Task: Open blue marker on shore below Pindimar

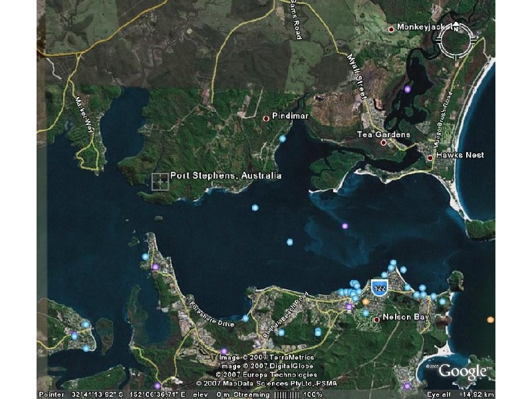Action: [x=283, y=138]
